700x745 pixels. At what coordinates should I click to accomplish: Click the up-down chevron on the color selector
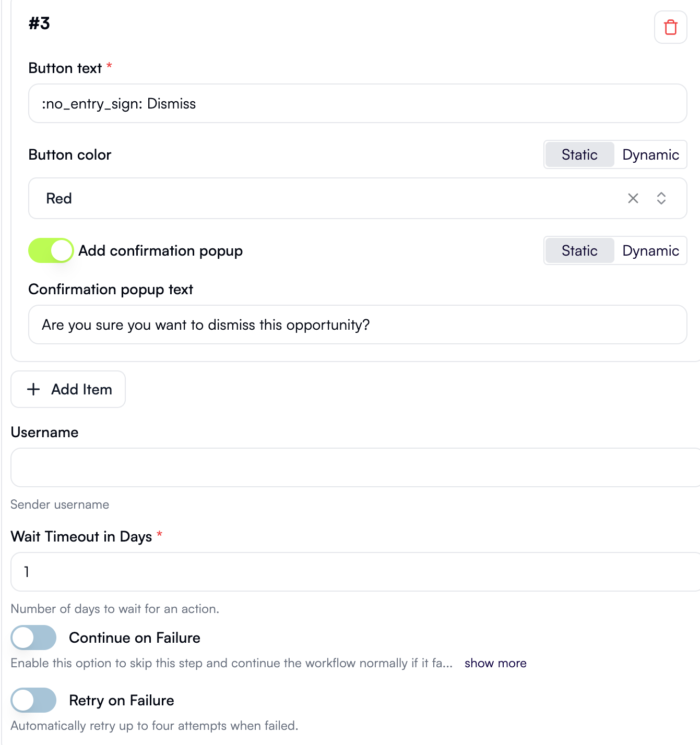pyautogui.click(x=661, y=198)
